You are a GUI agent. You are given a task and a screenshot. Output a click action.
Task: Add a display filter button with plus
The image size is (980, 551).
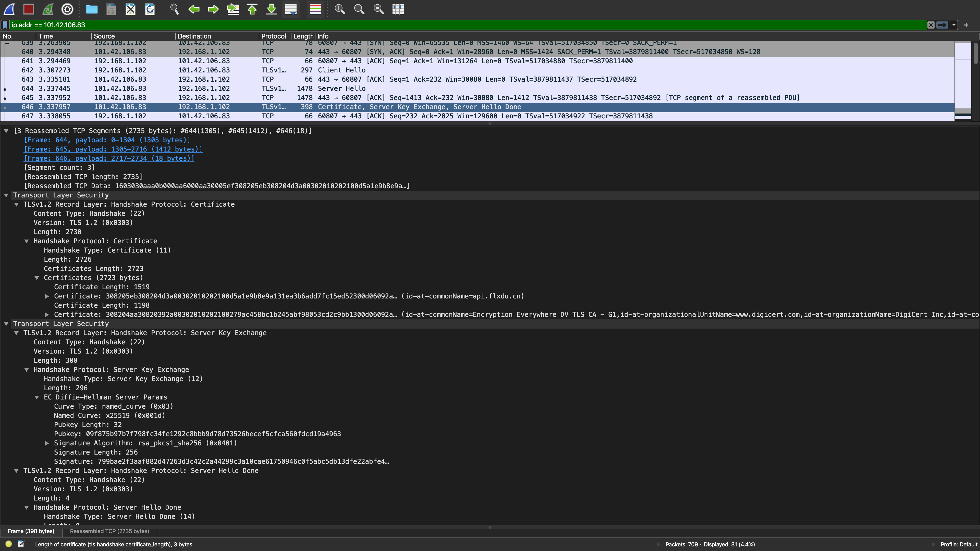pos(966,25)
